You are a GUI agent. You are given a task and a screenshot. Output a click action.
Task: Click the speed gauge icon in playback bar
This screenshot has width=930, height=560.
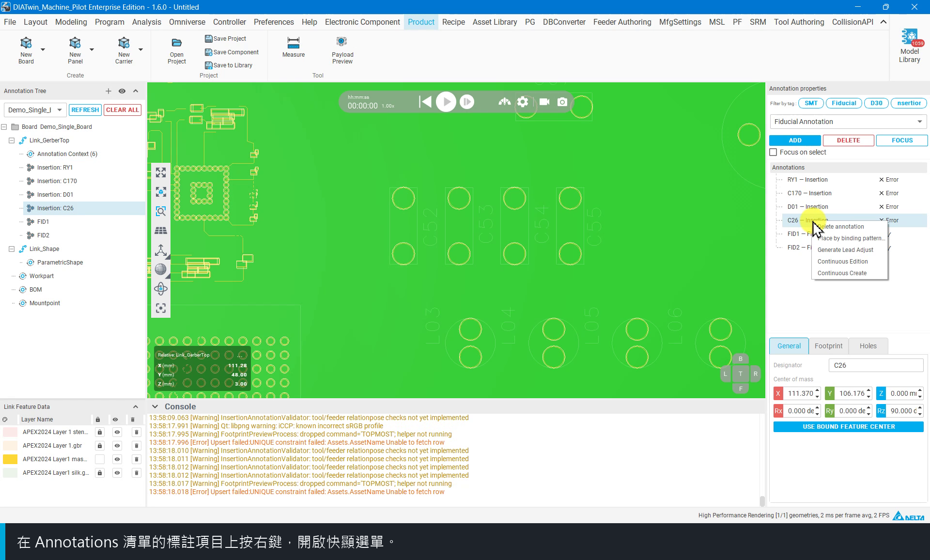[505, 102]
